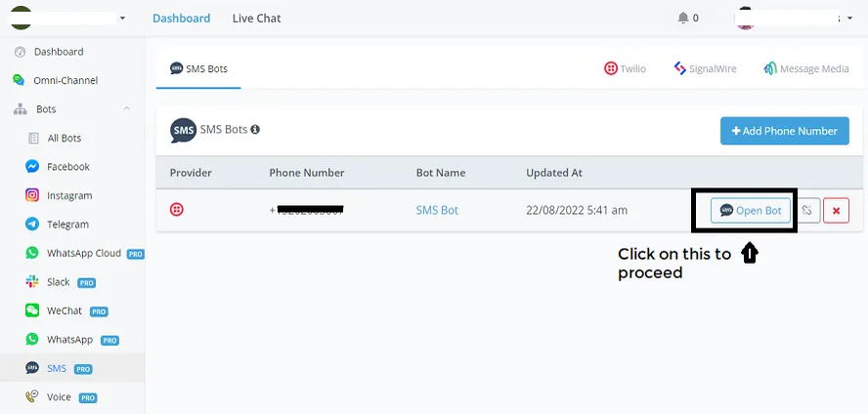Viewport: 868px width, 414px height.
Task: Choose the Twilio provider tab
Action: 625,69
